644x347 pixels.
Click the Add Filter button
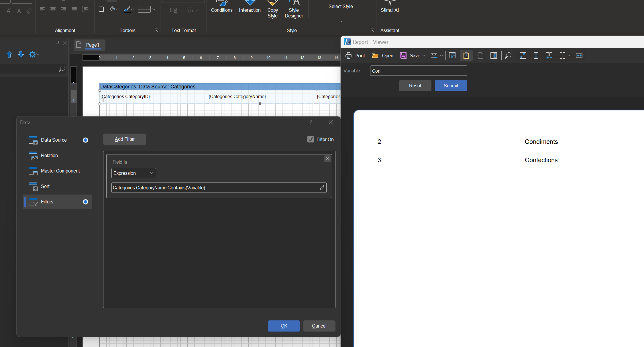click(x=125, y=139)
